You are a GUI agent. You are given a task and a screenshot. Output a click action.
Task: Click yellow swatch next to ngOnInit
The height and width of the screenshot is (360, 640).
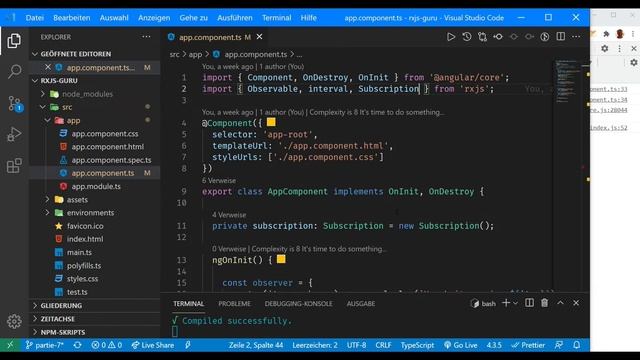tap(281, 259)
